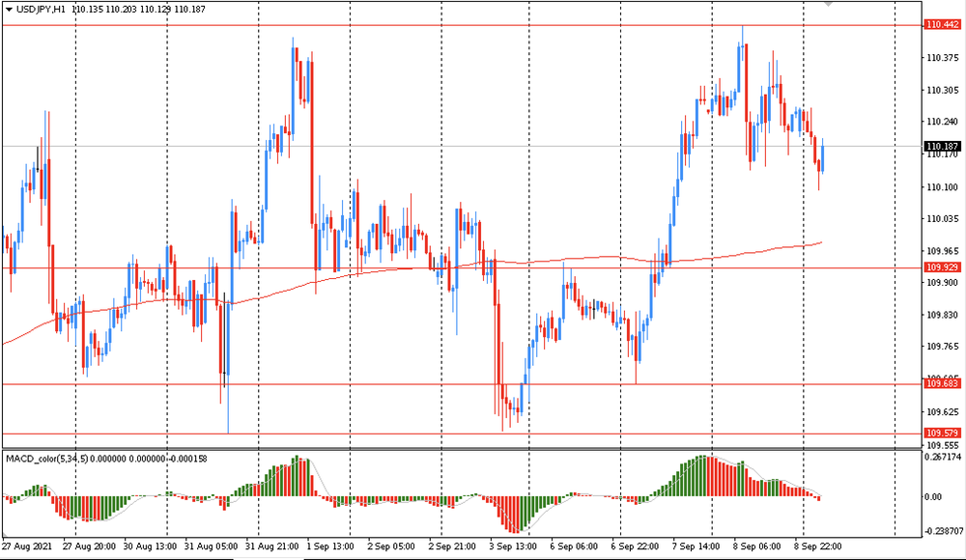The width and height of the screenshot is (966, 560).
Task: Click the MACD scale maximum 0.267174
Action: [943, 457]
